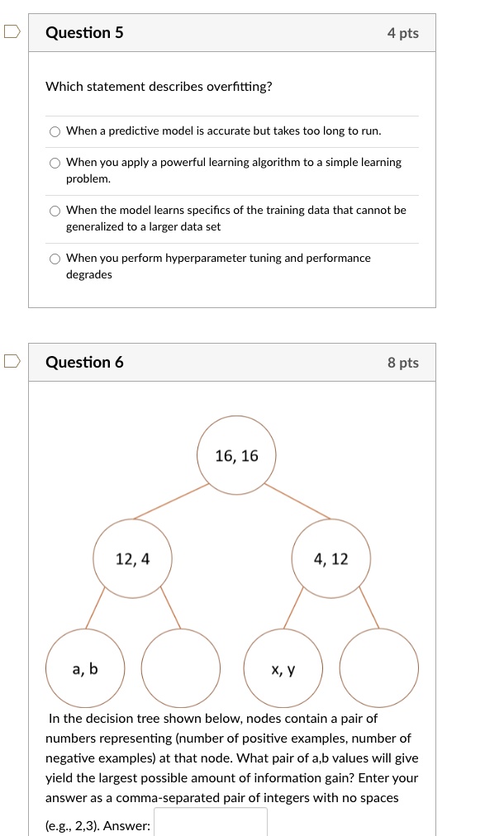This screenshot has width=504, height=836.
Task: Click the node labeled 12, 4
Action: pyautogui.click(x=132, y=558)
